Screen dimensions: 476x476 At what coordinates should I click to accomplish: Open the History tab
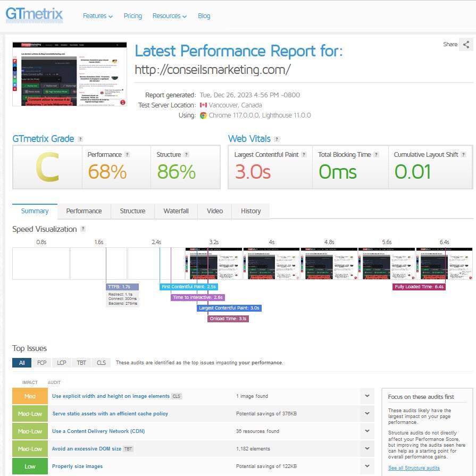[250, 211]
